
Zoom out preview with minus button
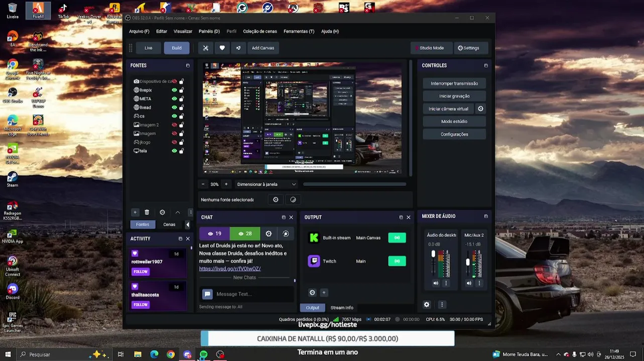pos(203,184)
